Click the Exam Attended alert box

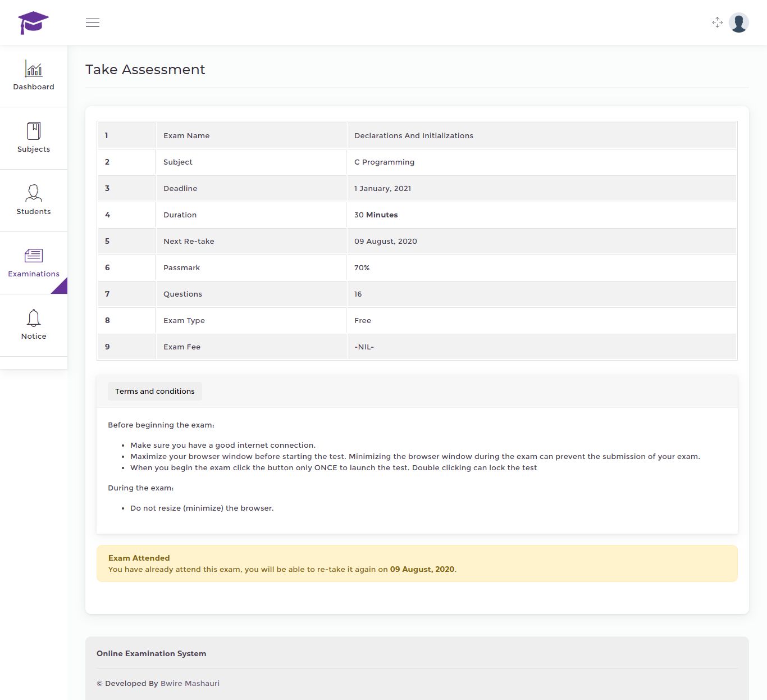pyautogui.click(x=417, y=563)
